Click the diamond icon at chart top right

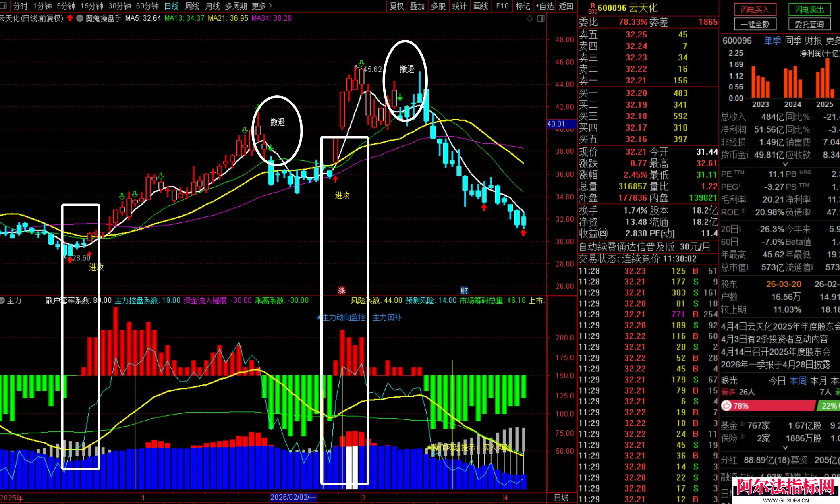coord(530,18)
